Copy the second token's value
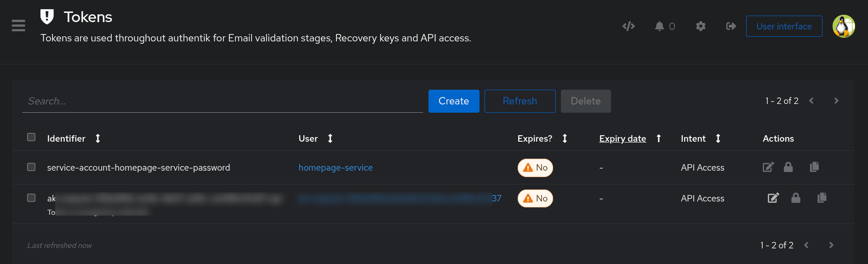Image resolution: width=868 pixels, height=264 pixels. point(822,198)
